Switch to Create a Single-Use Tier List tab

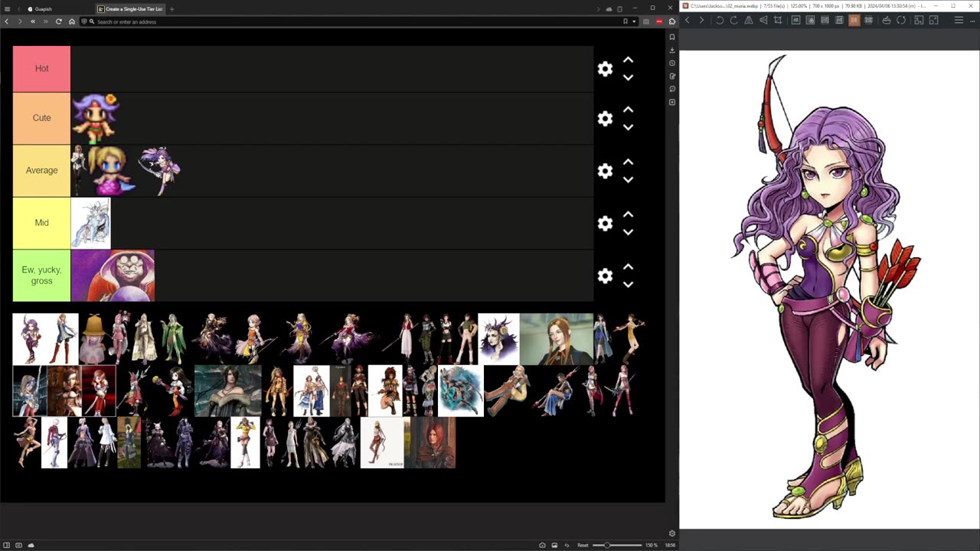pos(130,9)
